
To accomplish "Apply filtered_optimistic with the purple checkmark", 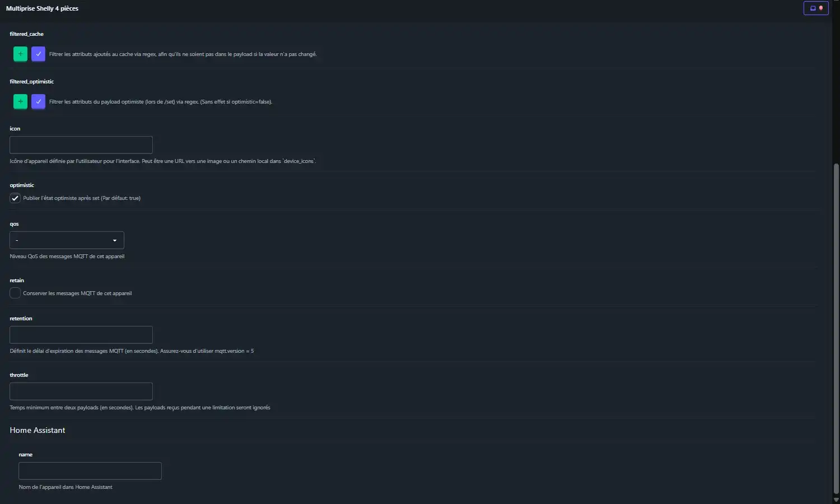I will (x=38, y=101).
